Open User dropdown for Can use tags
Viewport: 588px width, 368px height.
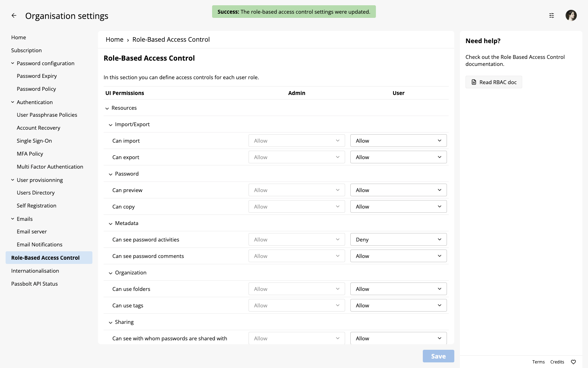[x=398, y=306]
